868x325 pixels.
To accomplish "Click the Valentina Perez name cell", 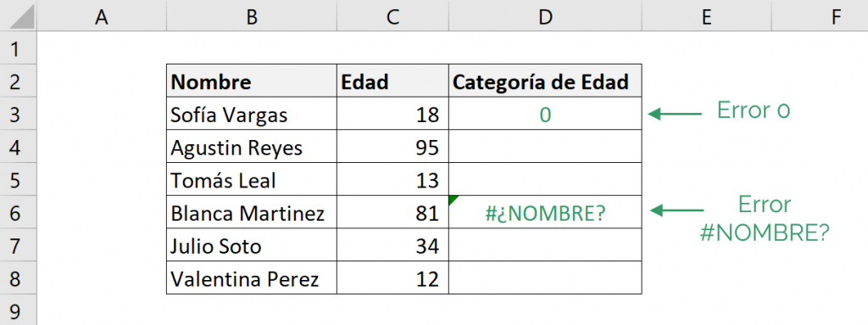I will tap(251, 277).
